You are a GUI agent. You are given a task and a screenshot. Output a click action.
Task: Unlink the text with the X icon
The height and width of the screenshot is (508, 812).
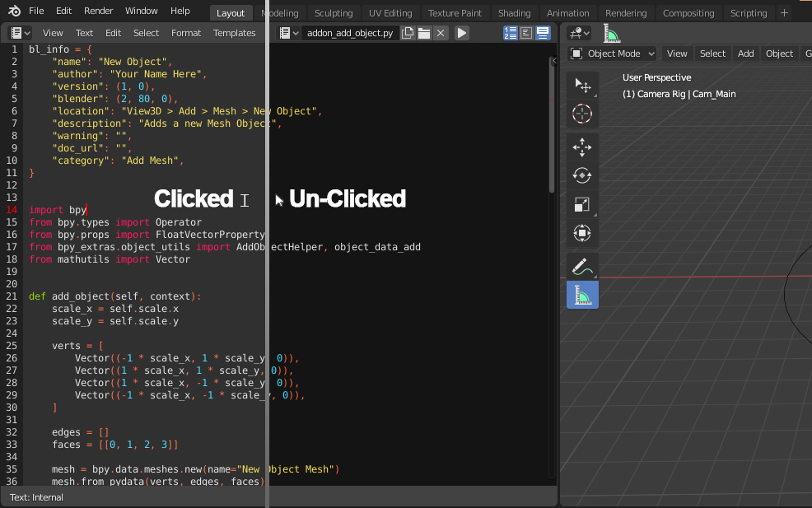(x=441, y=33)
